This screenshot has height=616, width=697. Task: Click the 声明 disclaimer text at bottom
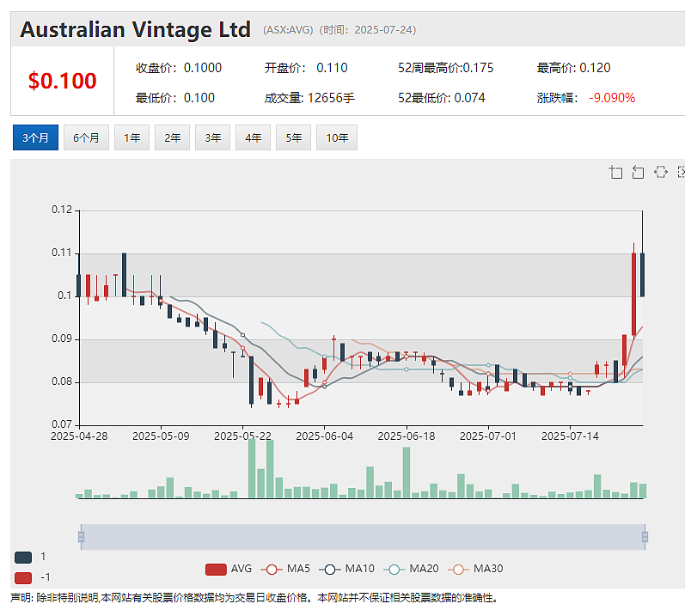pyautogui.click(x=254, y=598)
